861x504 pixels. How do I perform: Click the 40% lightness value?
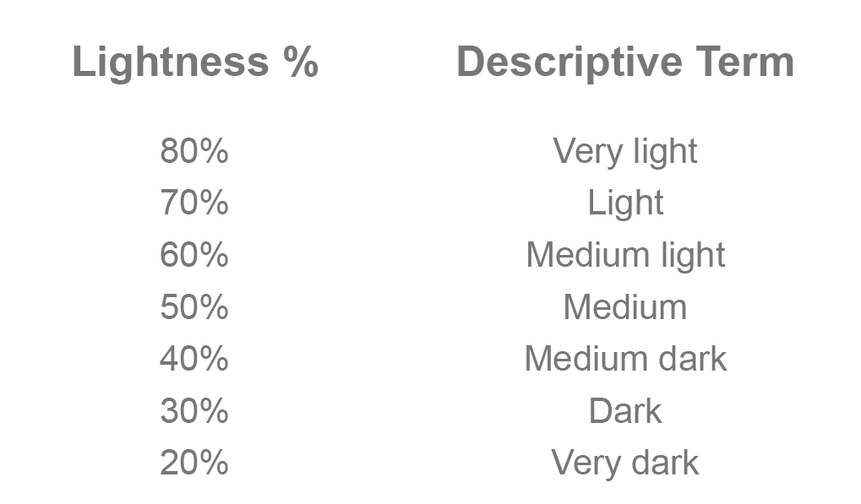tap(194, 359)
